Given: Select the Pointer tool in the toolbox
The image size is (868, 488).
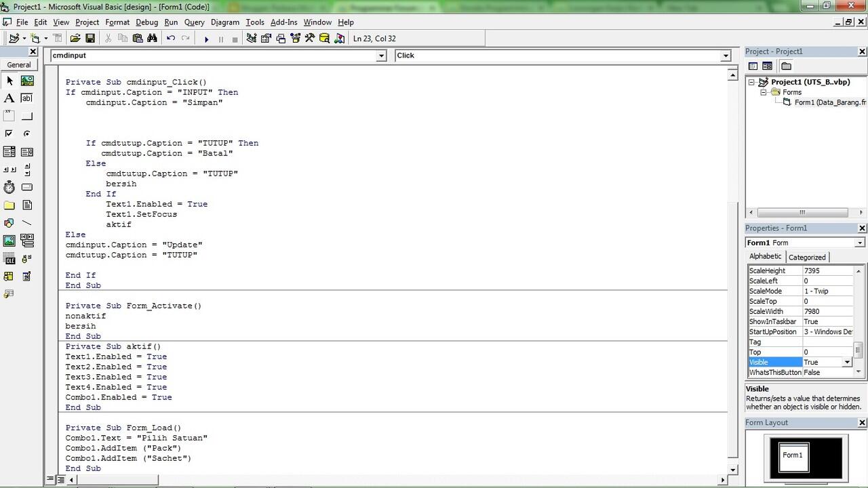Looking at the screenshot, I should coord(9,81).
